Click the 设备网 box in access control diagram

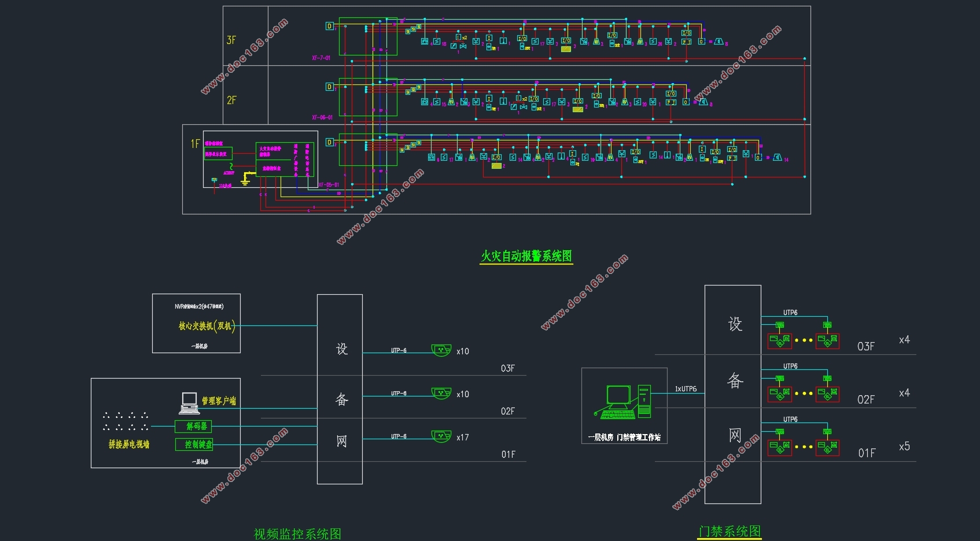[x=732, y=394]
